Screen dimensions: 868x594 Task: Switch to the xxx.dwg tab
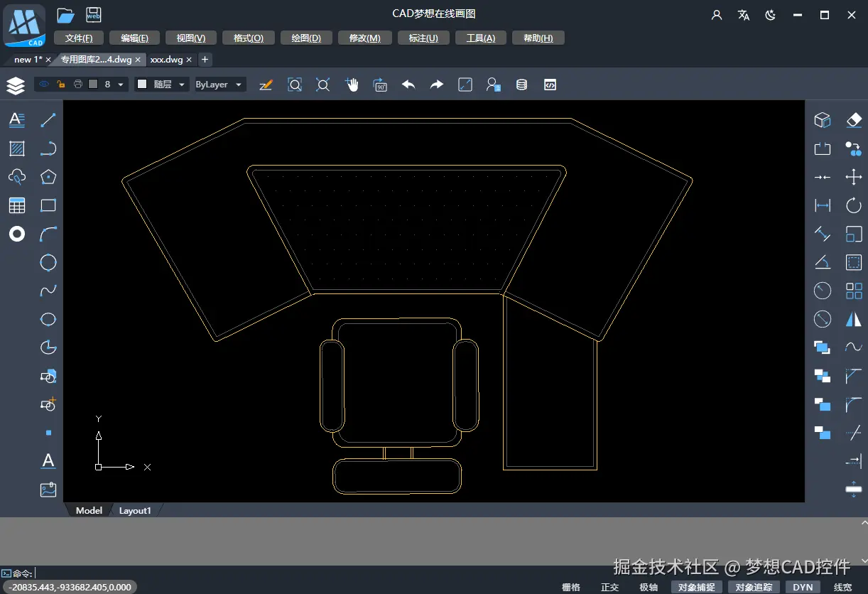coord(166,60)
